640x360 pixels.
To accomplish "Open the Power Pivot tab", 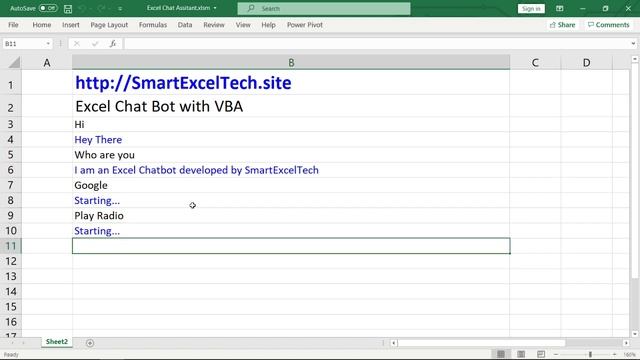I will [304, 25].
